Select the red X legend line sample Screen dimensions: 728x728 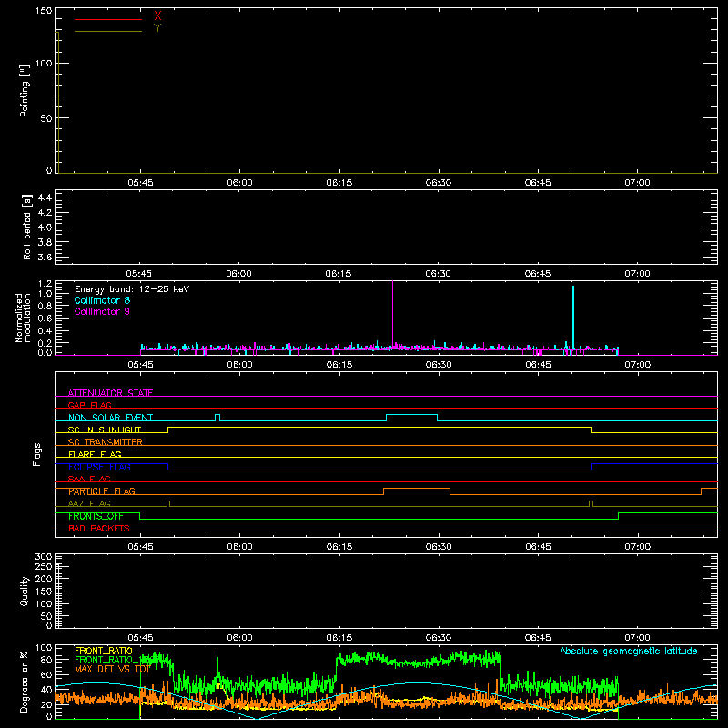point(108,19)
